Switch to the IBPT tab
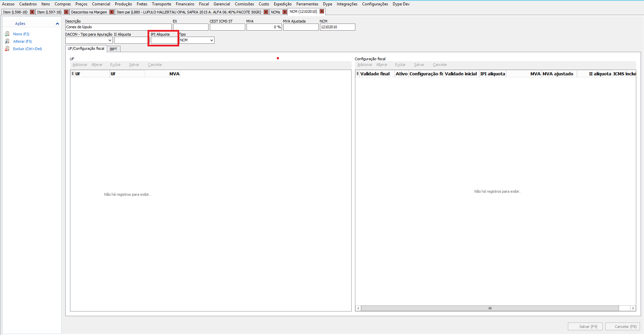Image resolution: width=644 pixels, height=335 pixels. pyautogui.click(x=114, y=49)
